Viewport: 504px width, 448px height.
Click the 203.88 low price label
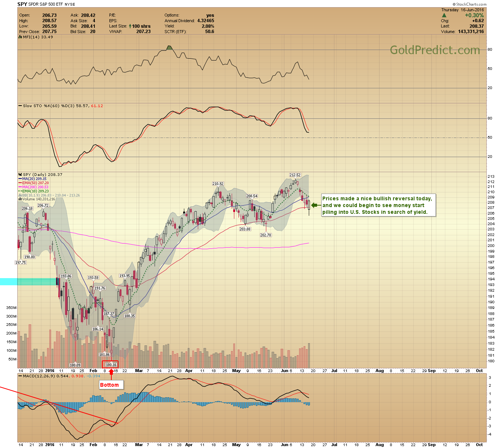pyautogui.click(x=245, y=229)
